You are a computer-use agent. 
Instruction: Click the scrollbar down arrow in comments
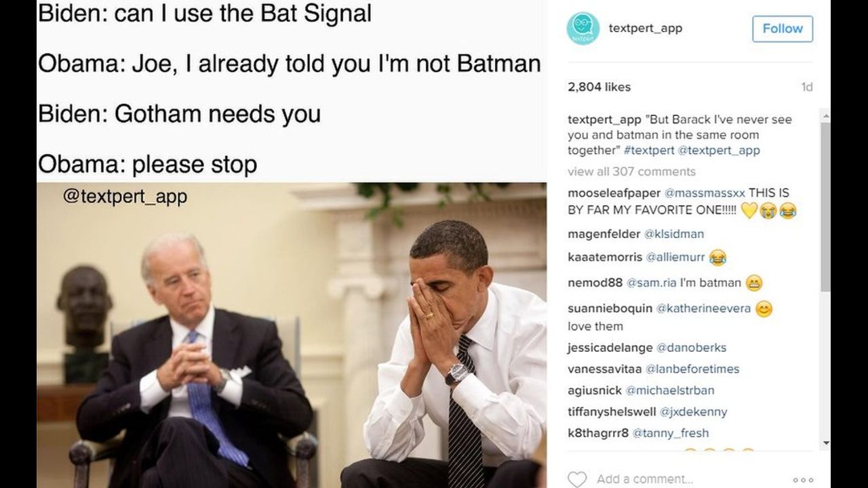(825, 443)
